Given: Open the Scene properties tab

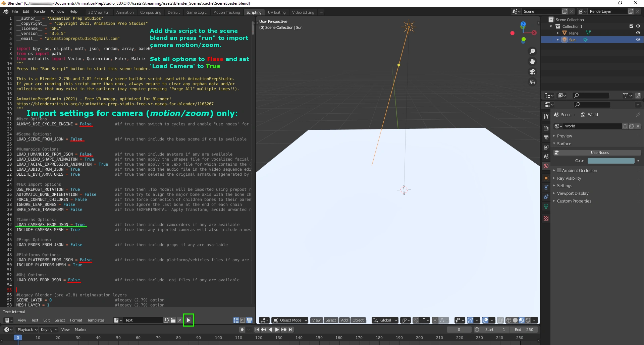Looking at the screenshot, I should point(546,157).
